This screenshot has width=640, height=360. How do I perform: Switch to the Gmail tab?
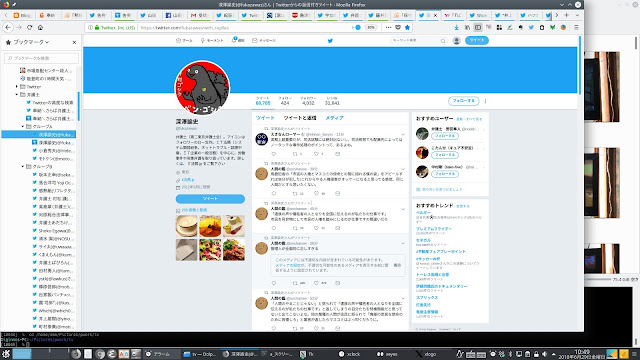[x=200, y=15]
